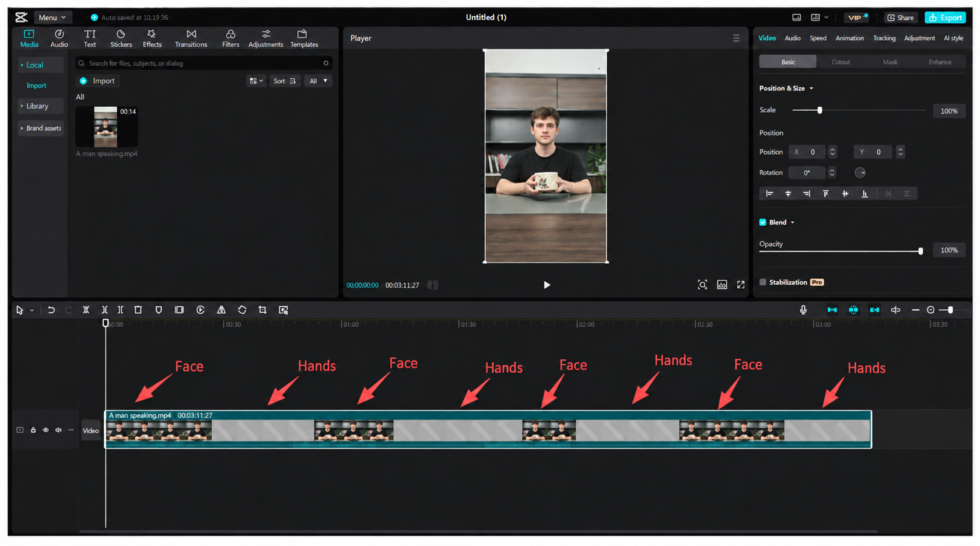This screenshot has height=546, width=980.
Task: Open the Menu dropdown
Action: click(52, 17)
